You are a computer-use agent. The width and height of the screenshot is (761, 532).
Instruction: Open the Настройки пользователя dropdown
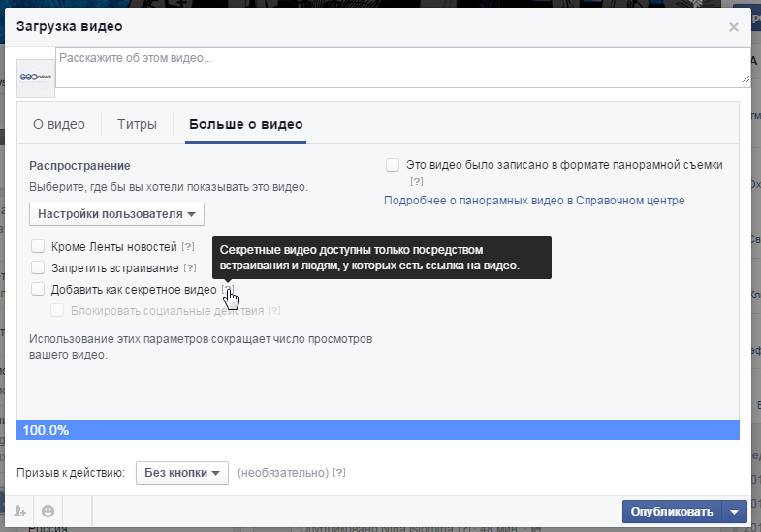116,214
